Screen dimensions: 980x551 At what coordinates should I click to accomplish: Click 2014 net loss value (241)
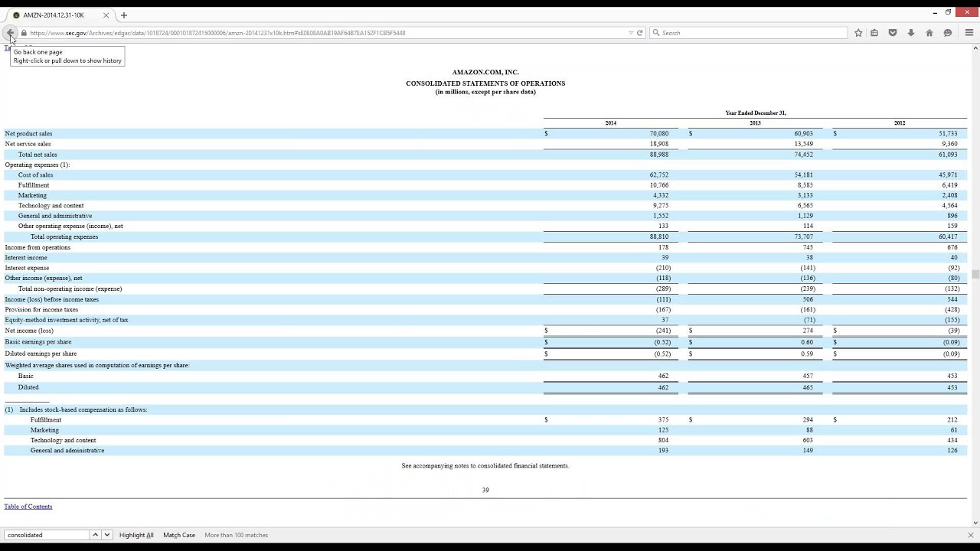click(x=663, y=331)
